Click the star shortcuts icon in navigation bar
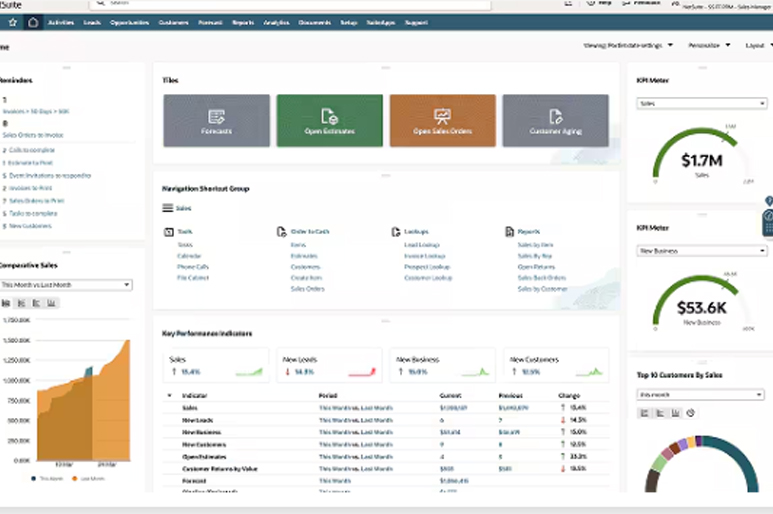This screenshot has height=514, width=773. [12, 22]
